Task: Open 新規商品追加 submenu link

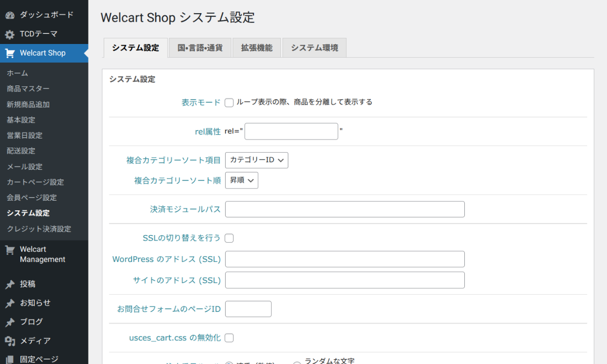Action: pos(28,105)
